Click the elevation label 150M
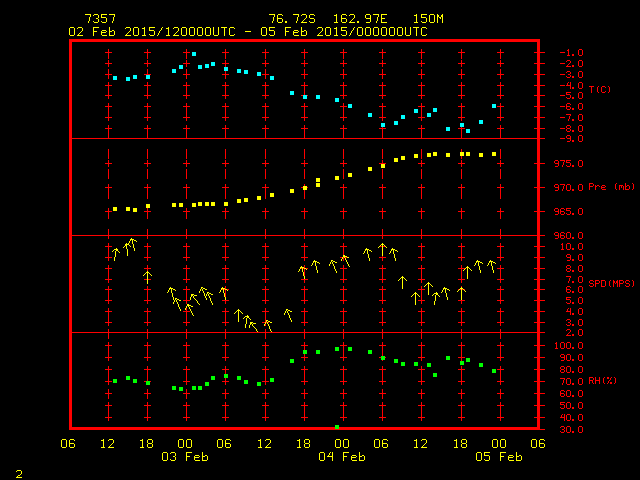 click(428, 19)
